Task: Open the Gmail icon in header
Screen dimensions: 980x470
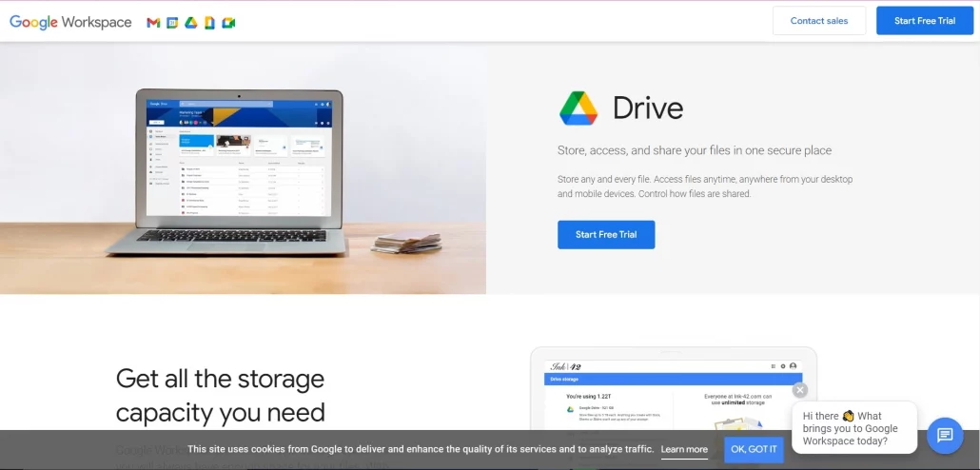Action: tap(154, 23)
